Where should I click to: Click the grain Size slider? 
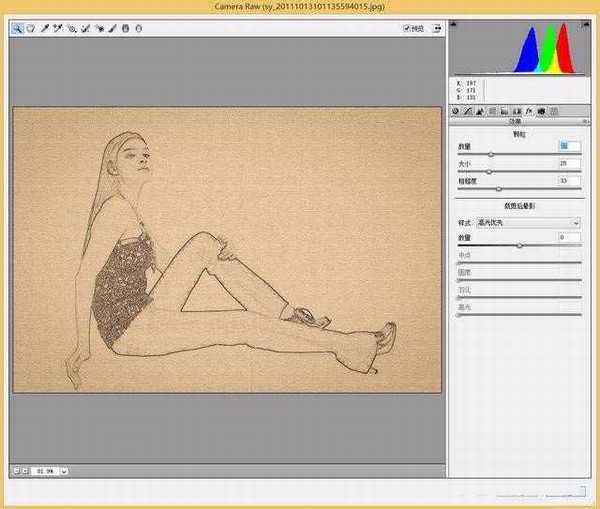click(x=490, y=171)
